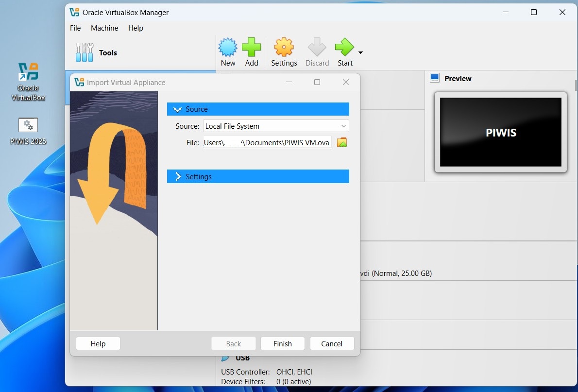Click the PIWIS preview thumbnail

(x=501, y=132)
